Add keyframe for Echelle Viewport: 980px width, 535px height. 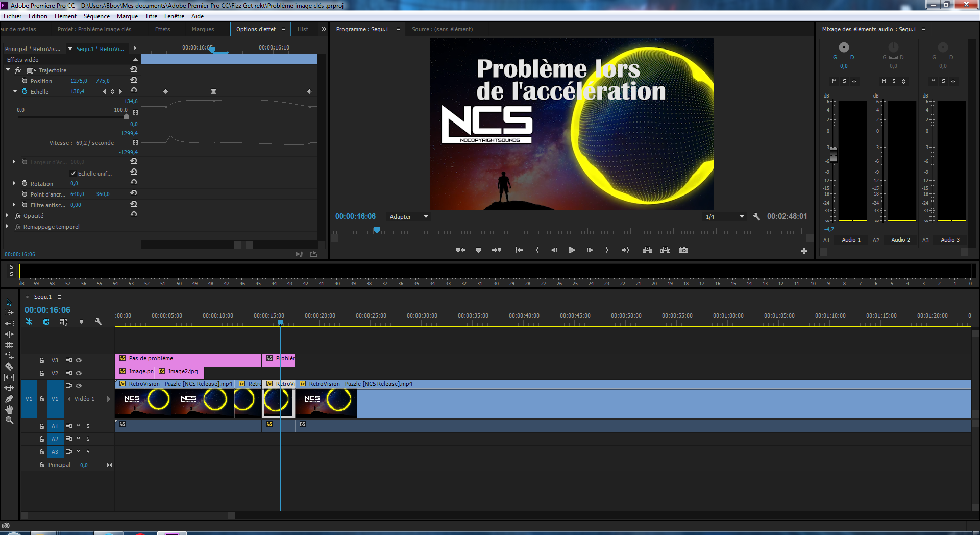113,92
